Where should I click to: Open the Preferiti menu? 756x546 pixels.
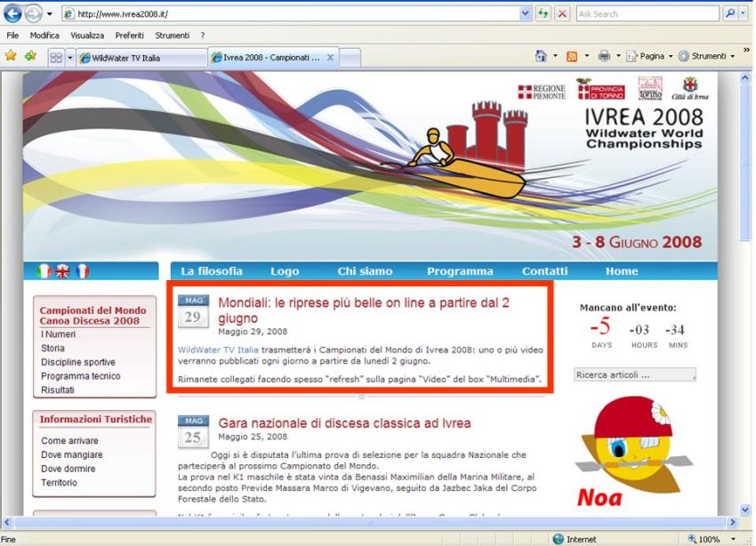point(129,36)
